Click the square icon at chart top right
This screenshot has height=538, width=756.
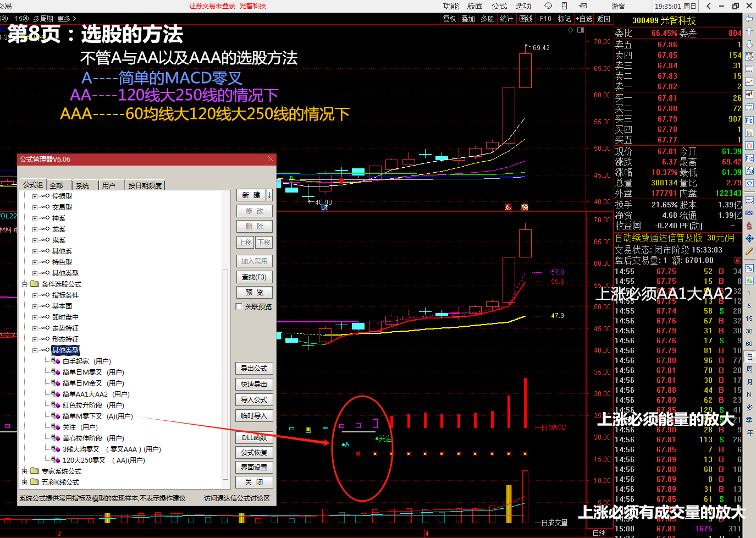point(581,30)
